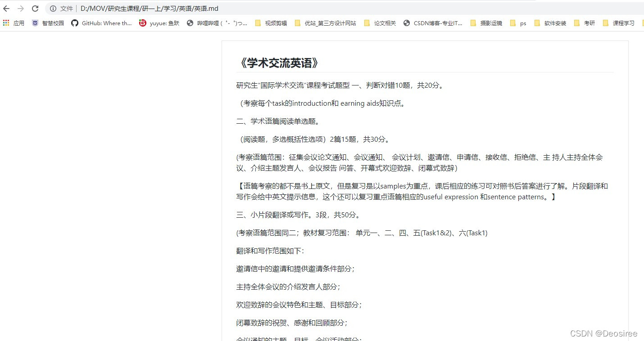Click the 智慧校园 shield icon
The image size is (644, 341).
point(35,23)
